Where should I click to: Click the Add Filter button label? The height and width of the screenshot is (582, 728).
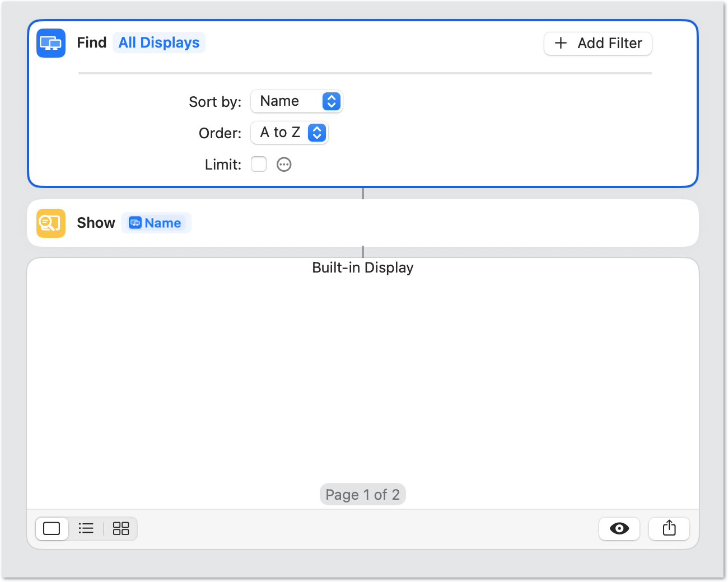point(609,43)
